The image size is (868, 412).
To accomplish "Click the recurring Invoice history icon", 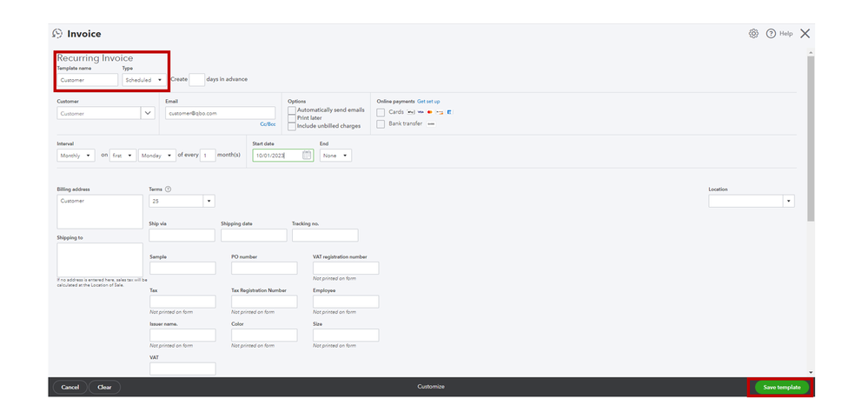I will (57, 34).
